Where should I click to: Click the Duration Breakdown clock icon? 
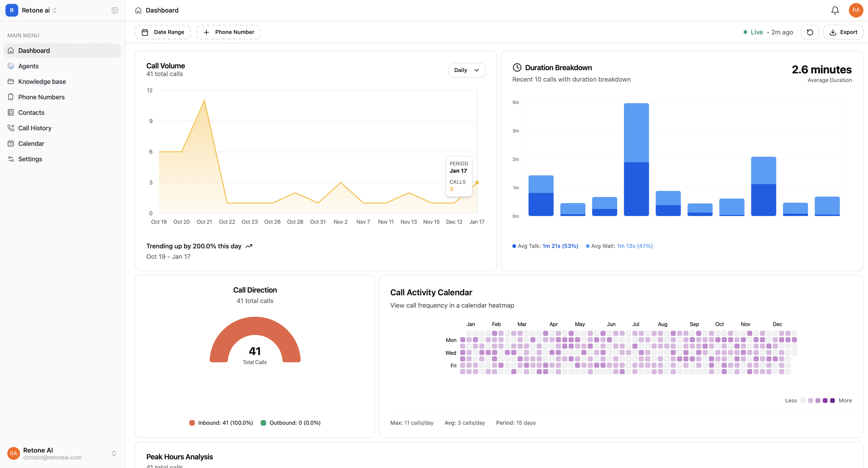pyautogui.click(x=517, y=68)
